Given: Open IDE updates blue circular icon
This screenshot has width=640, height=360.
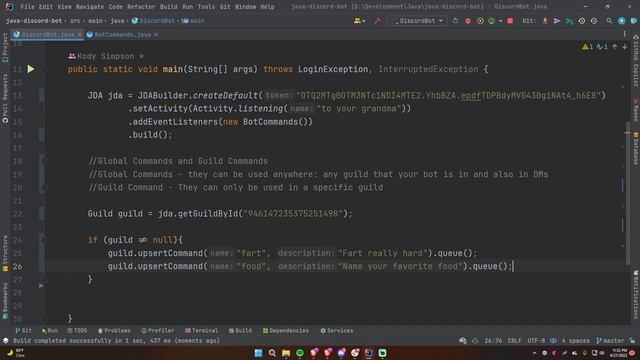Looking at the screenshot, I should click(621, 21).
